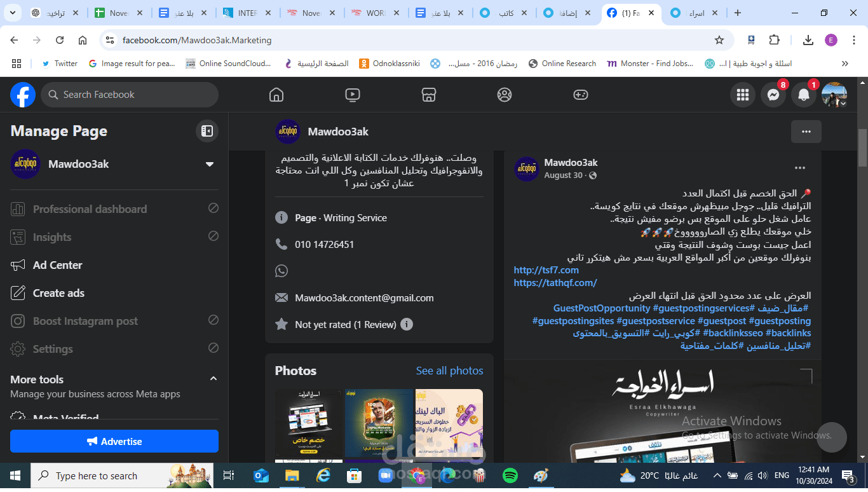868x492 pixels.
Task: Click the #backlinks hashtag
Action: (788, 333)
